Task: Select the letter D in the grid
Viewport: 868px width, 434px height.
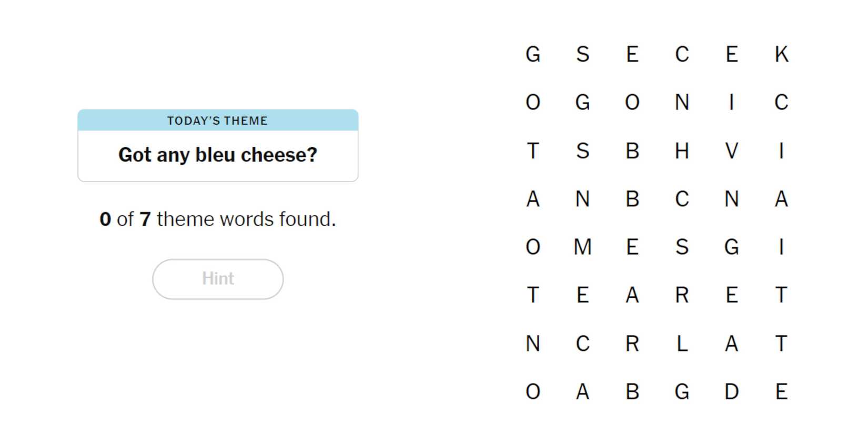Action: 731,392
